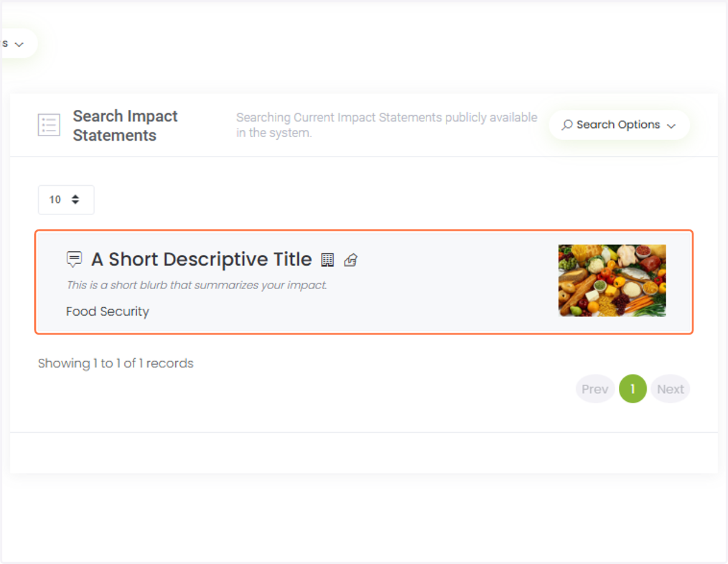Click the comment icon before A Short Descriptive Title
Viewport: 728px width, 564px height.
[74, 259]
